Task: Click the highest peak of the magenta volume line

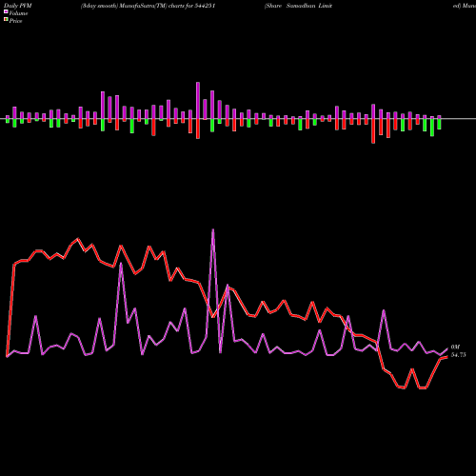Action: pos(213,229)
